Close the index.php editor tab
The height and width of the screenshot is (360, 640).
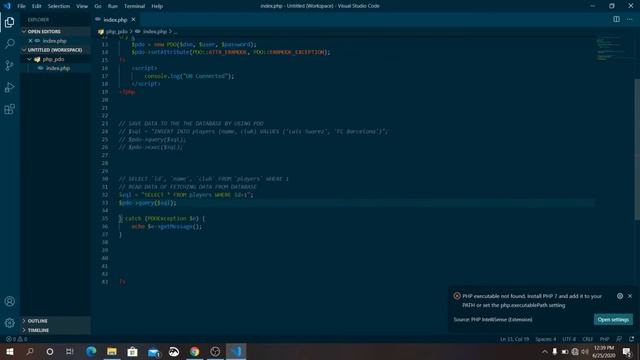point(133,19)
